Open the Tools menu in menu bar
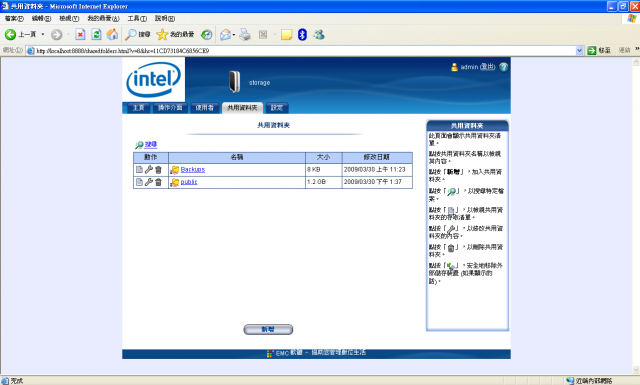Screen dimensions: 640x385 [x=137, y=19]
